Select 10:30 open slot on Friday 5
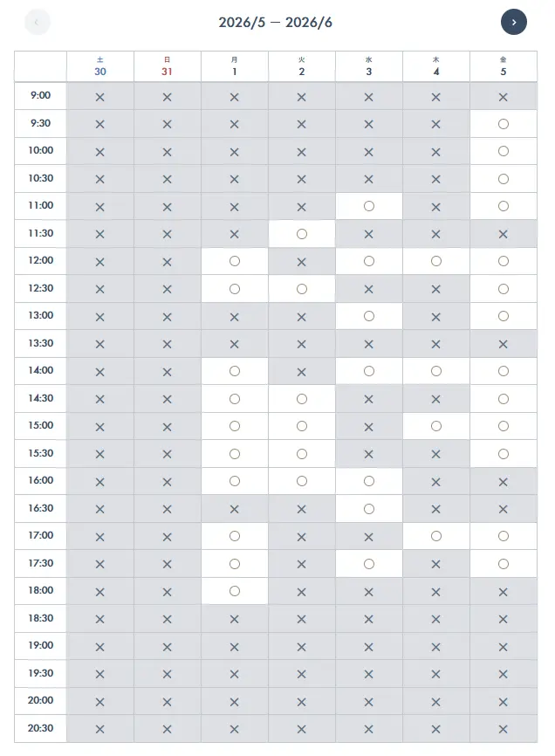The height and width of the screenshot is (756, 555). tap(504, 179)
